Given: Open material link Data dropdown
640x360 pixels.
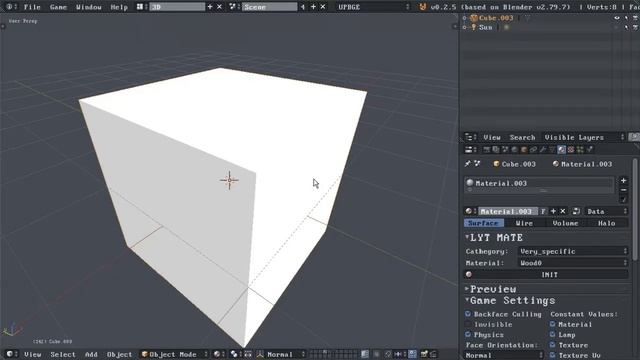Looking at the screenshot, I should click(606, 211).
